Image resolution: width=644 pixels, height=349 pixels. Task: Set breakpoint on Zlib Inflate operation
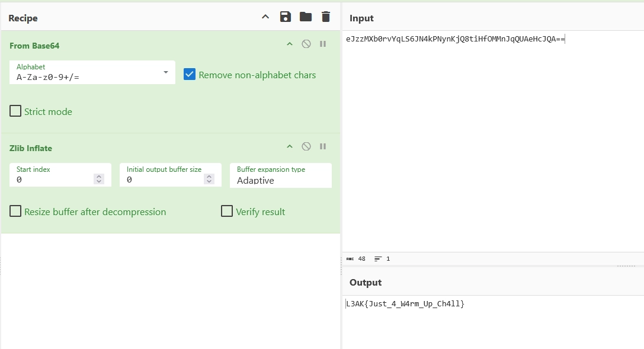323,147
